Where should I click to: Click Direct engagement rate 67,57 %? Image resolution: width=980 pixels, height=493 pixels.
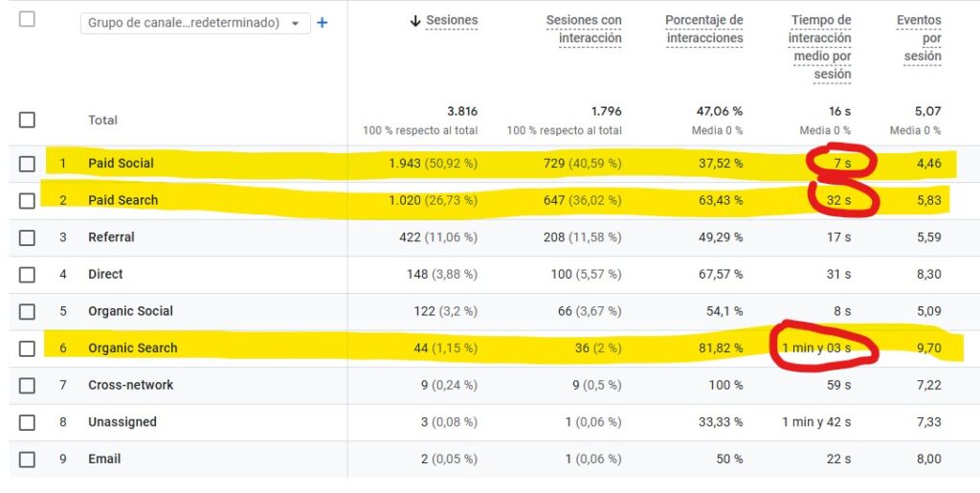pos(721,274)
